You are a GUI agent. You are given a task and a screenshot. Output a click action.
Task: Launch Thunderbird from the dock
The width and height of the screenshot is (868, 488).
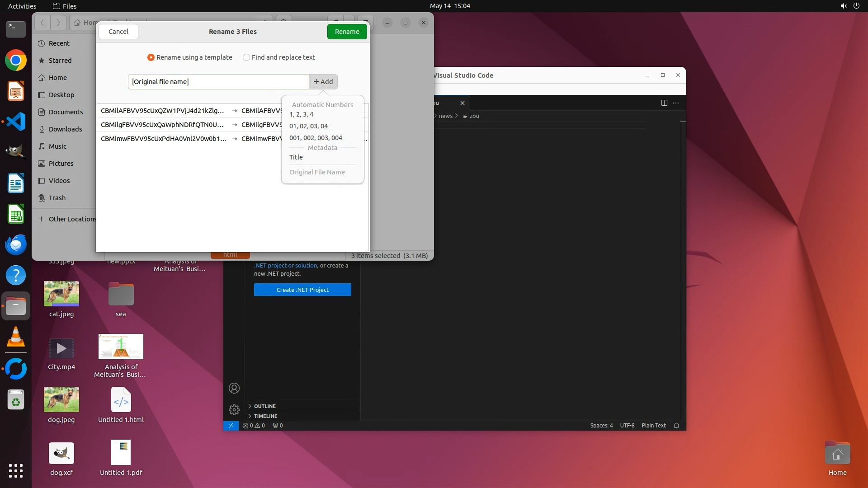[16, 245]
